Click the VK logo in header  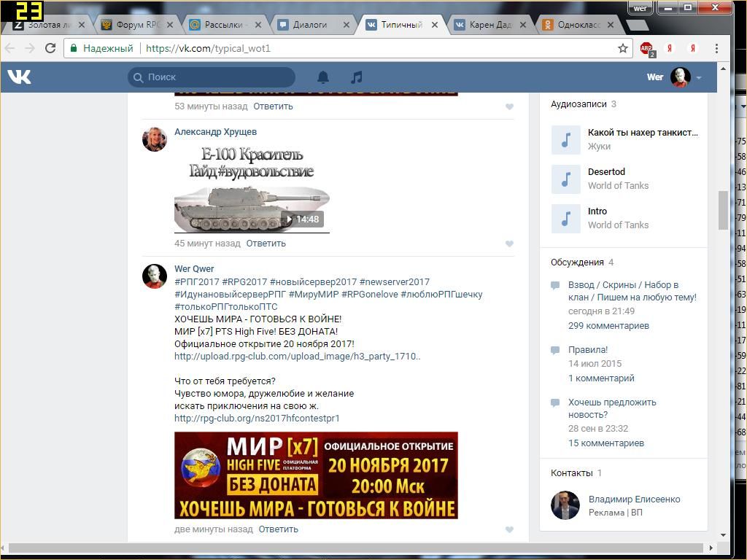click(x=19, y=77)
